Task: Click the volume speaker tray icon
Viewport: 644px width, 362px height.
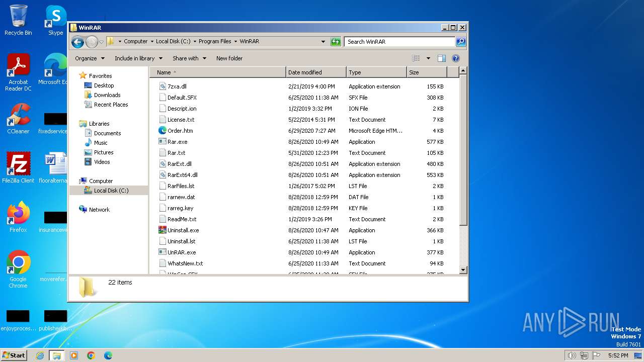Action: coord(572,355)
